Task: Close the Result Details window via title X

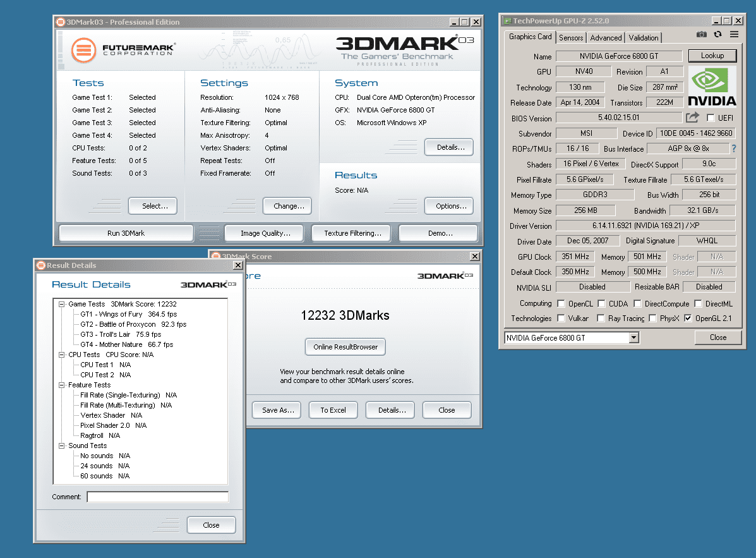Action: coord(237,265)
